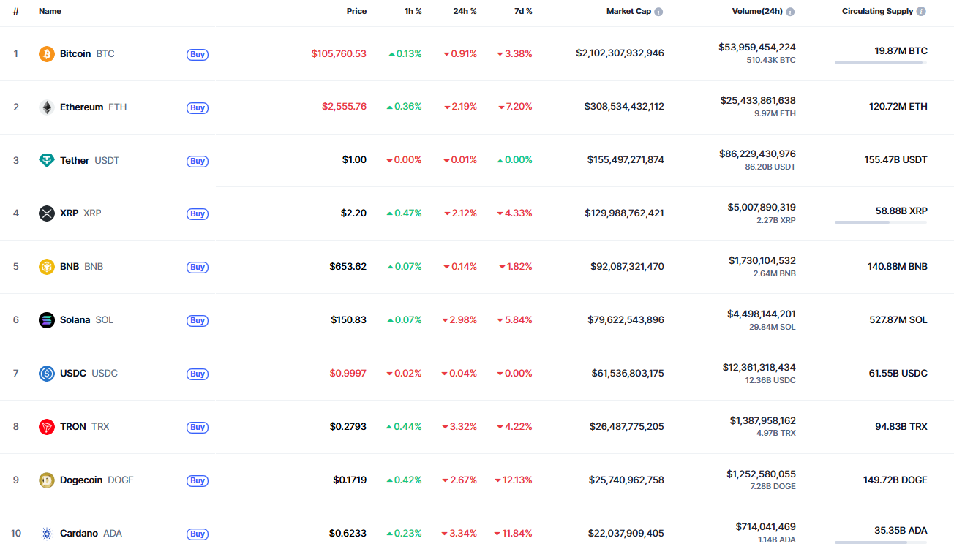The image size is (954, 560).
Task: Click the XRP logo icon
Action: tap(47, 213)
